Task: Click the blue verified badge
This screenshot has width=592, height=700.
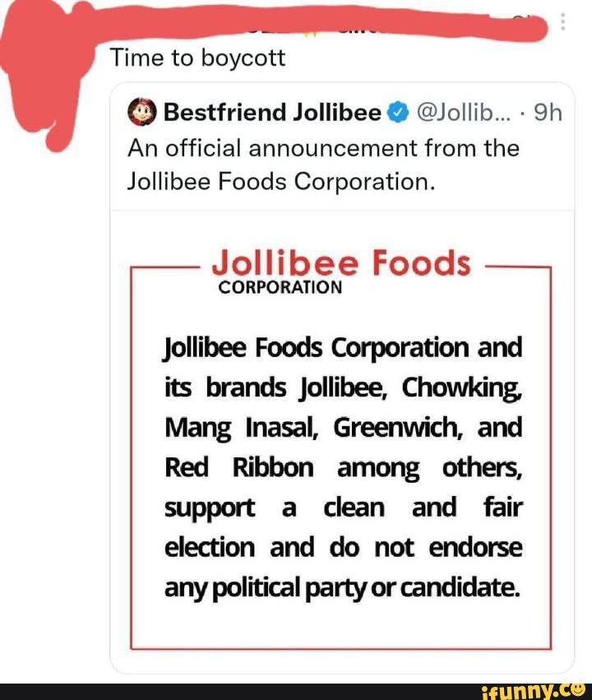Action: [398, 112]
